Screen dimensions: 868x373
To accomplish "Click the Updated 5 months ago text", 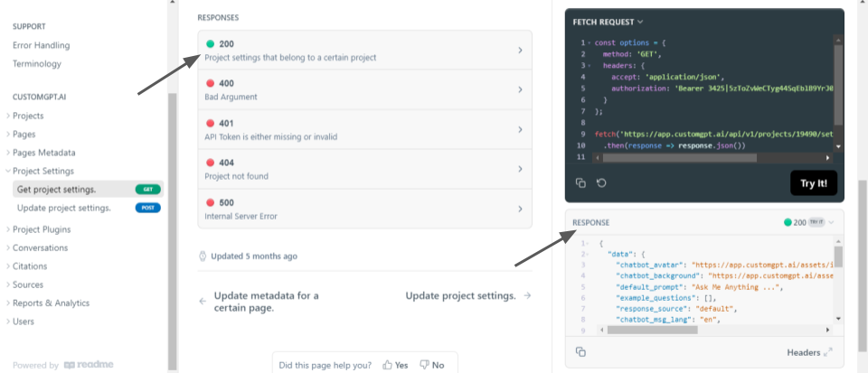I will [x=254, y=256].
